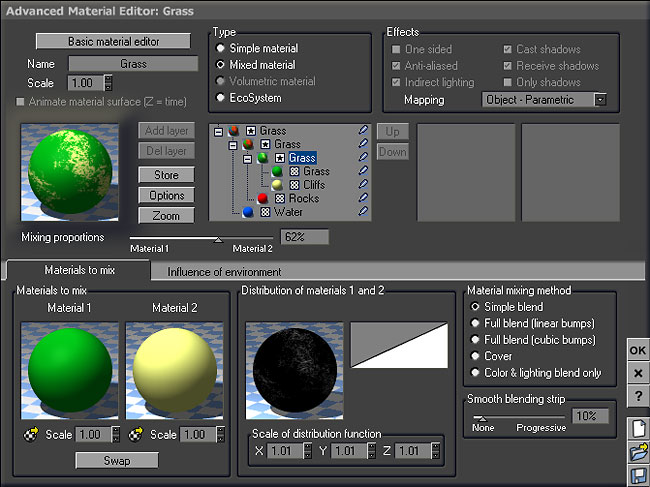The image size is (650, 487).
Task: Click the Basic material editor button
Action: pos(114,41)
